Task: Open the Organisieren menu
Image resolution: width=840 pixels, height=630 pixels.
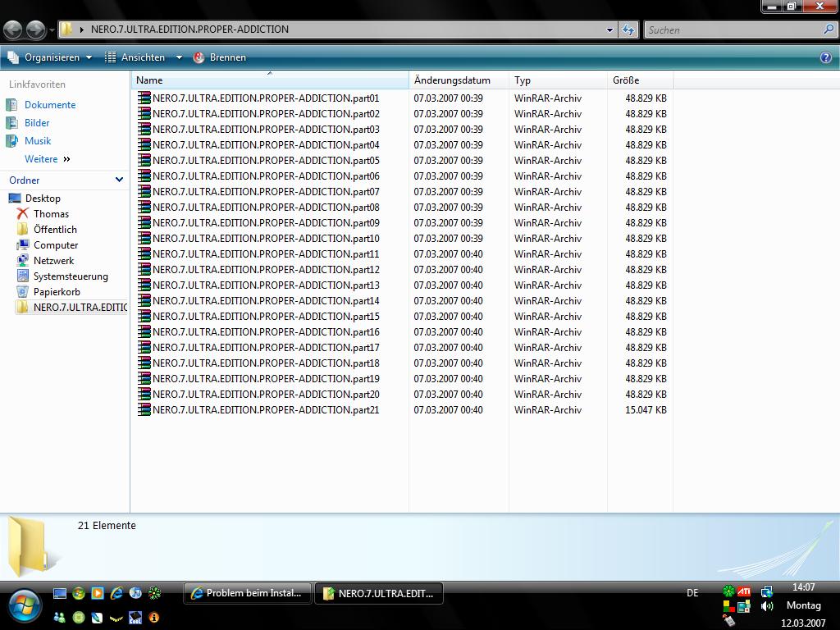Action: [x=50, y=57]
